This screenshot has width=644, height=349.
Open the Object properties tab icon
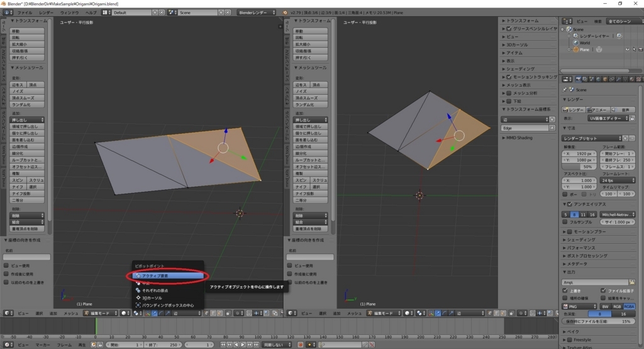coord(605,79)
